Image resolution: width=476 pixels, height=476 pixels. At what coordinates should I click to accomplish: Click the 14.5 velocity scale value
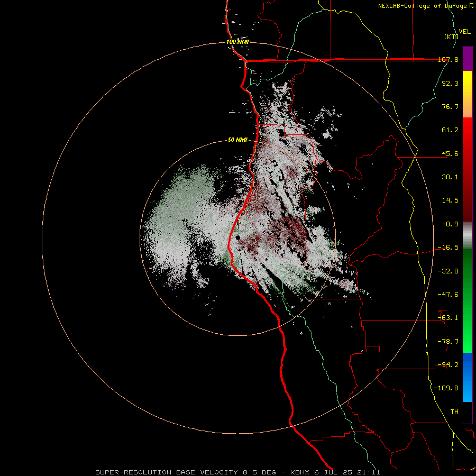[x=450, y=200]
